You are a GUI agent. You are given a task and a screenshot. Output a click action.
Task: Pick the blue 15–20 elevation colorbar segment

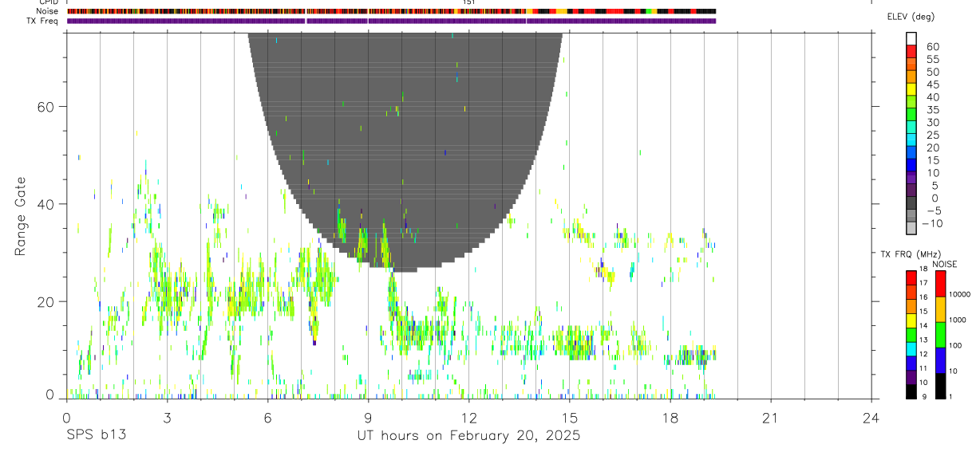912,152
